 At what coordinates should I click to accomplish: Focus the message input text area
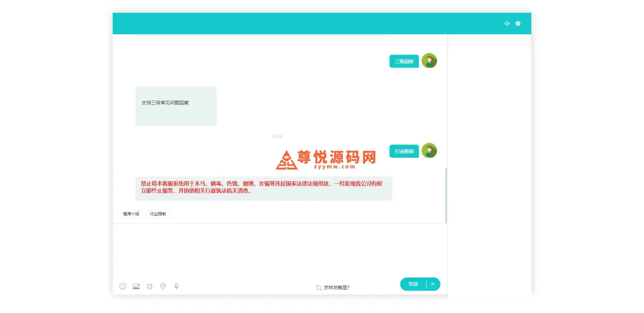pos(278,250)
